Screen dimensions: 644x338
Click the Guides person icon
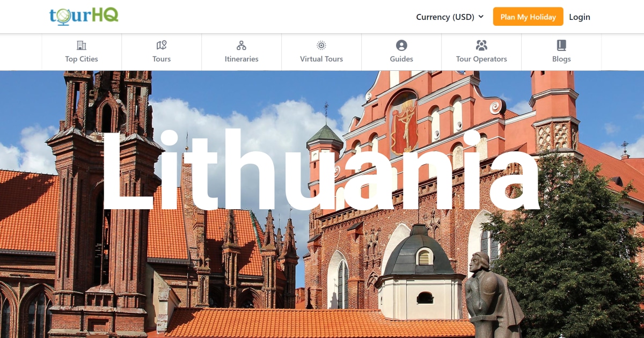pos(401,45)
